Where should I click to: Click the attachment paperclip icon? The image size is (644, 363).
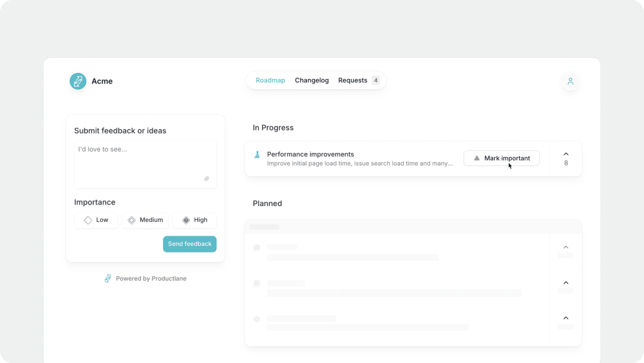pyautogui.click(x=206, y=179)
